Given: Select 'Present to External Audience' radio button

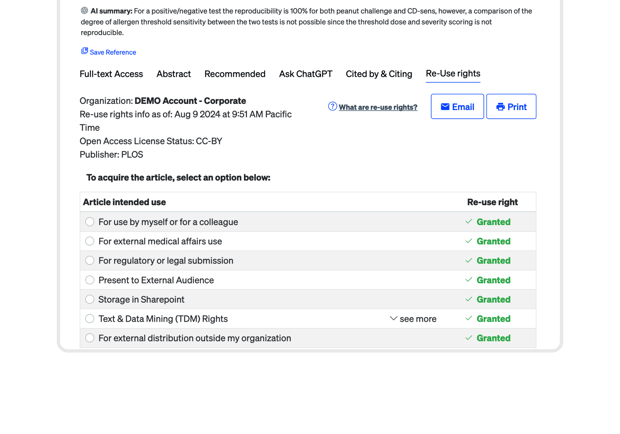Looking at the screenshot, I should [x=90, y=280].
